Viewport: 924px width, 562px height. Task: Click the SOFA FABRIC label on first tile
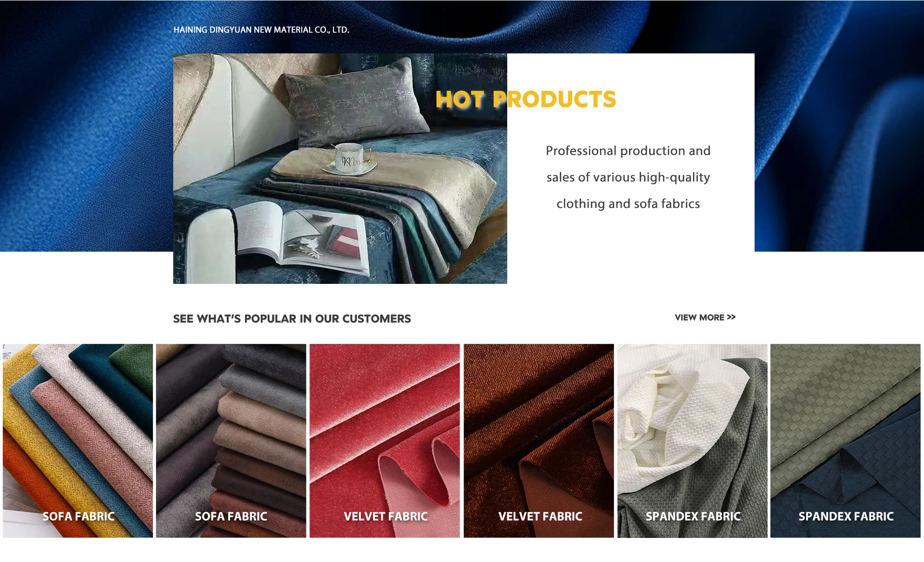click(x=78, y=516)
